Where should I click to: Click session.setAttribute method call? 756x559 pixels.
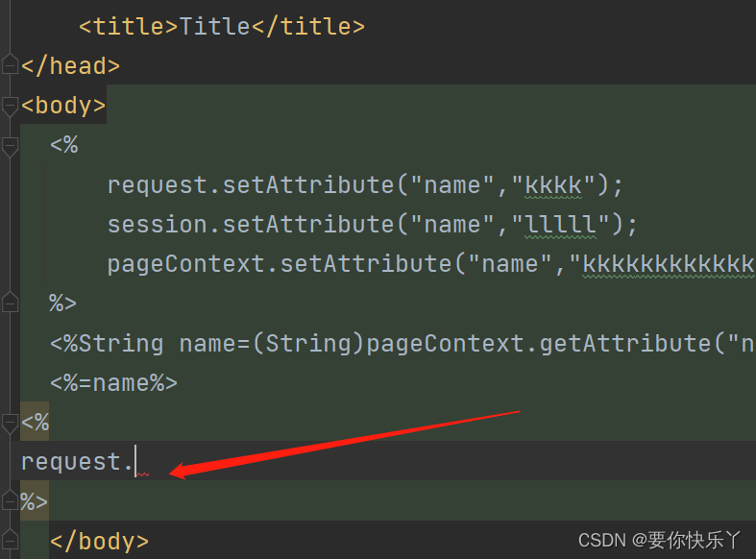click(x=250, y=224)
